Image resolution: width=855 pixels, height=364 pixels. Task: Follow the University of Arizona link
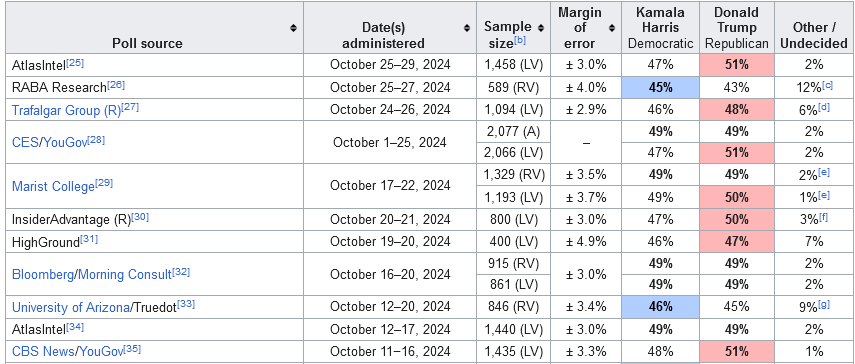[71, 307]
